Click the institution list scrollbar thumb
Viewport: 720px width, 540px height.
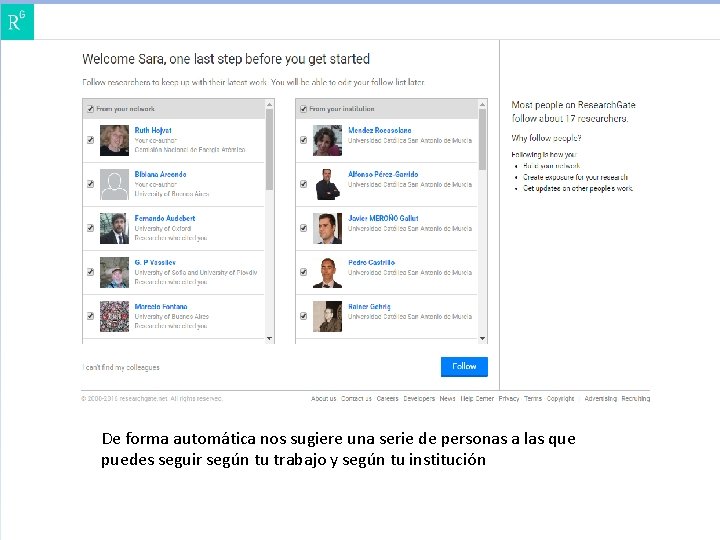point(483,140)
